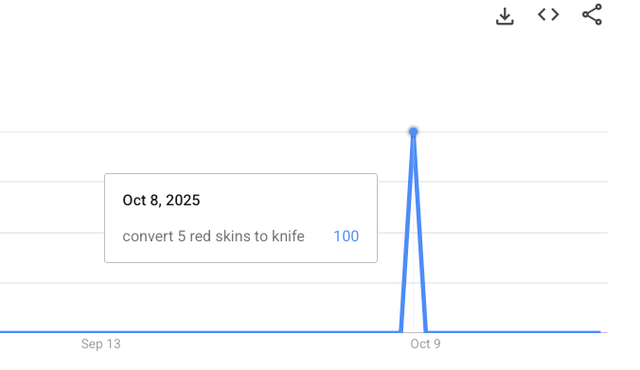This screenshot has width=640, height=370.
Task: Click the Oct 8, 2025 tooltip date
Action: click(161, 200)
